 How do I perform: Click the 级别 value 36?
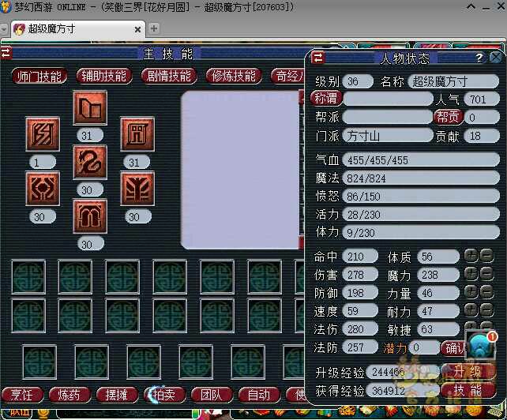click(358, 81)
